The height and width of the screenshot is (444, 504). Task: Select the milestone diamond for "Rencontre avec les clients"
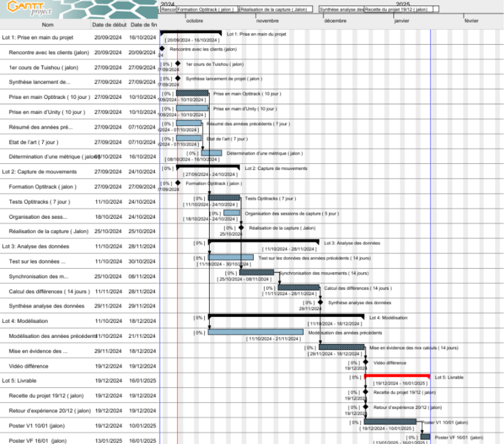tap(163, 48)
